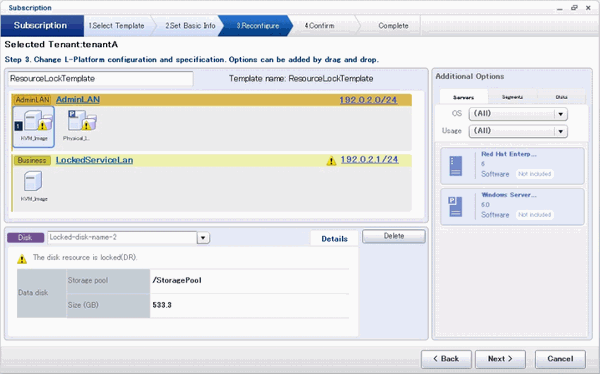The width and height of the screenshot is (600, 374).
Task: Click the purple Disk label badge
Action: [25, 238]
